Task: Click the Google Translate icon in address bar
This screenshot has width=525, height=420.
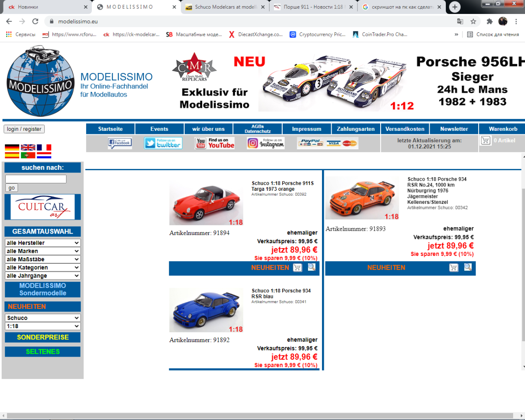Action: pyautogui.click(x=460, y=21)
